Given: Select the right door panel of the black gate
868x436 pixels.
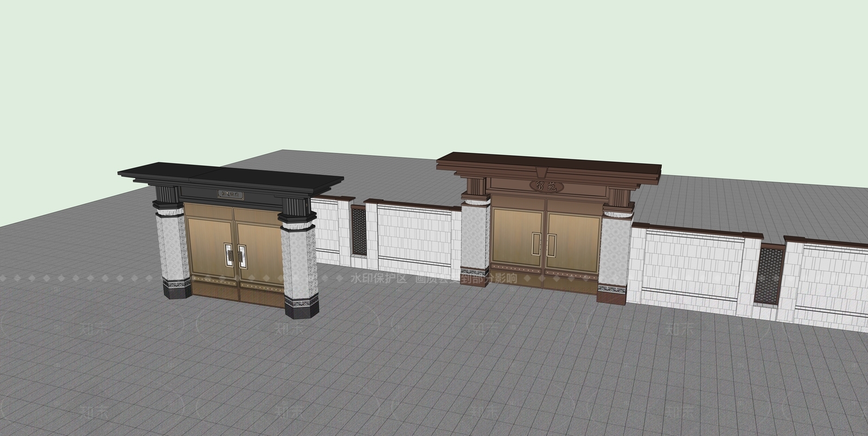Looking at the screenshot, I should coord(260,255).
